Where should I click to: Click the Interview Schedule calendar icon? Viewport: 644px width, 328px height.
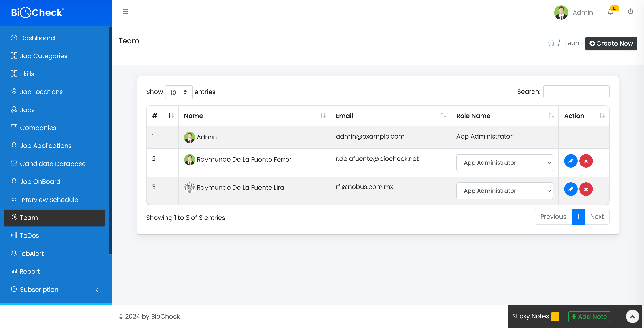point(14,199)
